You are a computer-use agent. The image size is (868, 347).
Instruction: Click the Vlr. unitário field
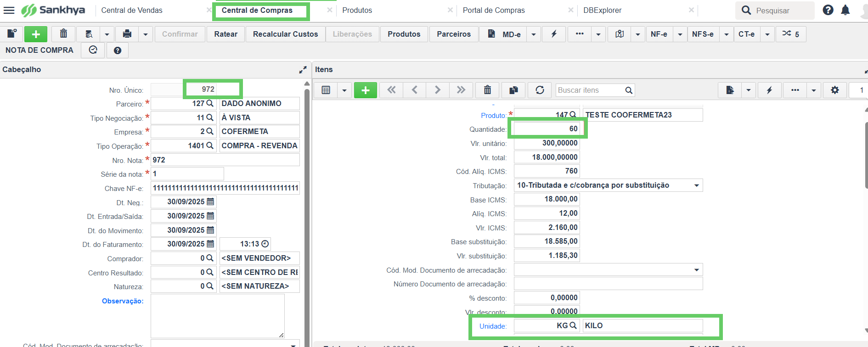pos(547,143)
